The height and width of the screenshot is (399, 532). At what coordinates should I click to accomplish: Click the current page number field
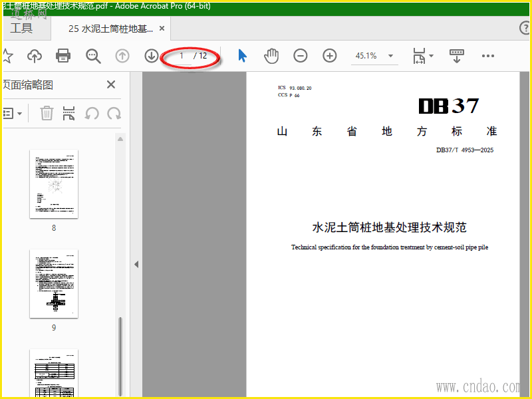click(x=182, y=56)
